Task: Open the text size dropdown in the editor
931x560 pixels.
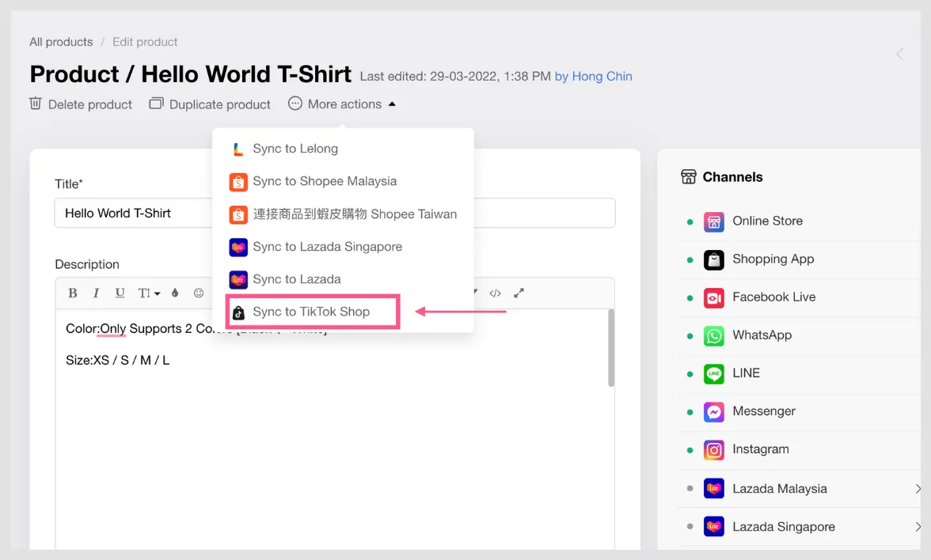Action: 147,293
